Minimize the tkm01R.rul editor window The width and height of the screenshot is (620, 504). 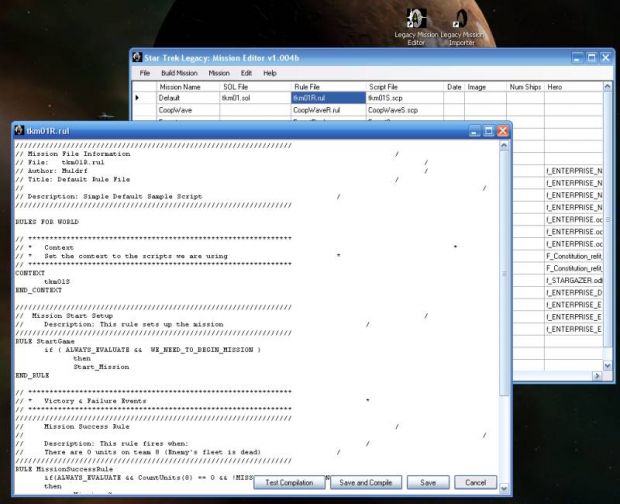(474, 131)
